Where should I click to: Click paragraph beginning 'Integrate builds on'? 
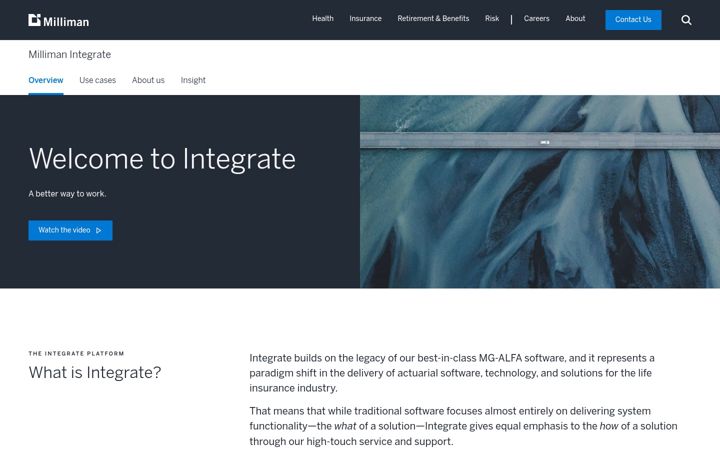click(452, 373)
